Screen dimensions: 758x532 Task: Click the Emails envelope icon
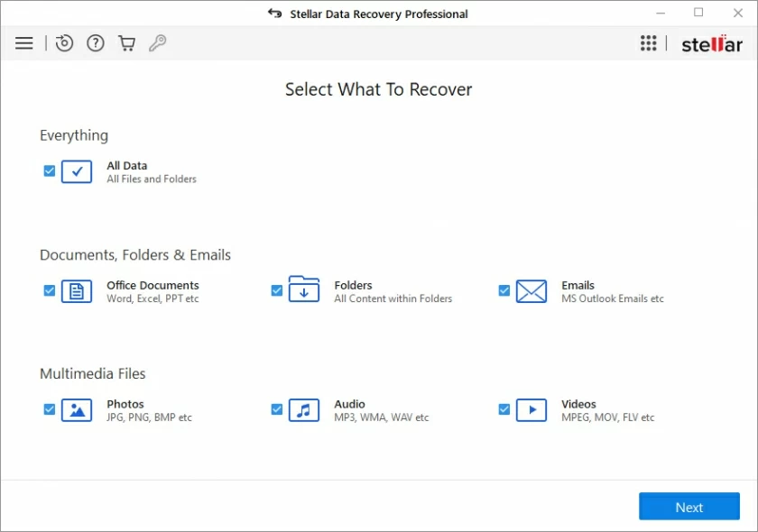(532, 290)
